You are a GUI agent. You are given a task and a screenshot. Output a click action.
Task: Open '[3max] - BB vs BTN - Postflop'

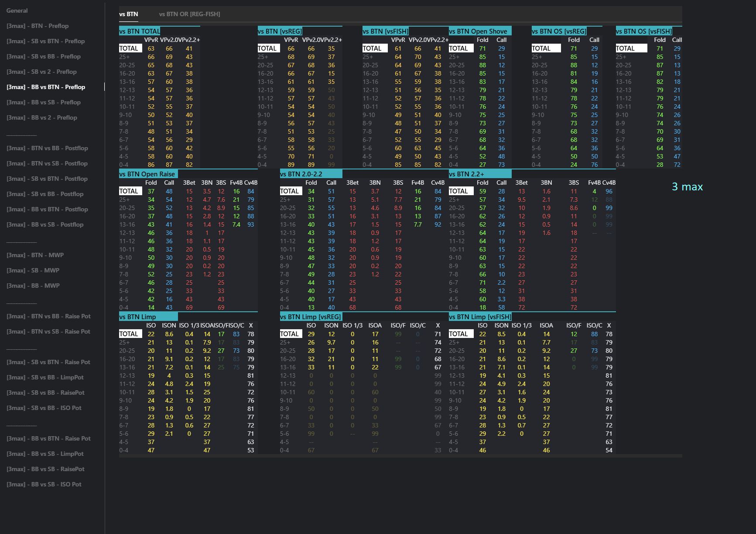tap(47, 209)
